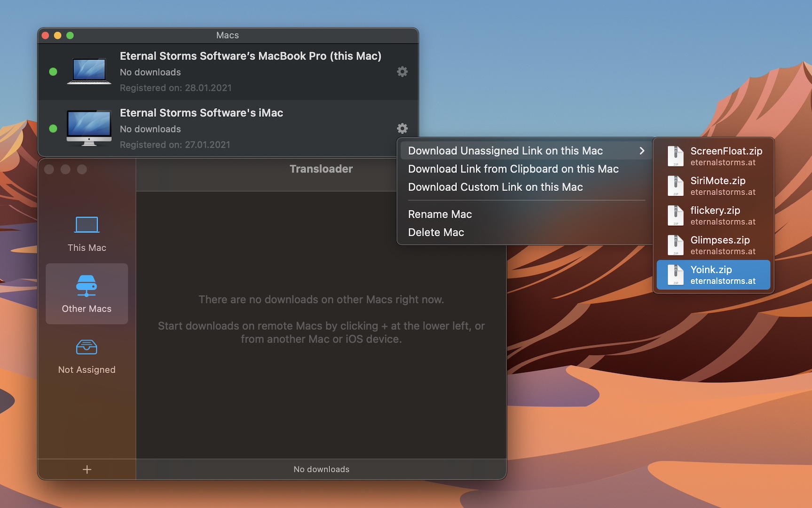Choose Delete Mac in the menu
The width and height of the screenshot is (812, 508).
pyautogui.click(x=436, y=232)
